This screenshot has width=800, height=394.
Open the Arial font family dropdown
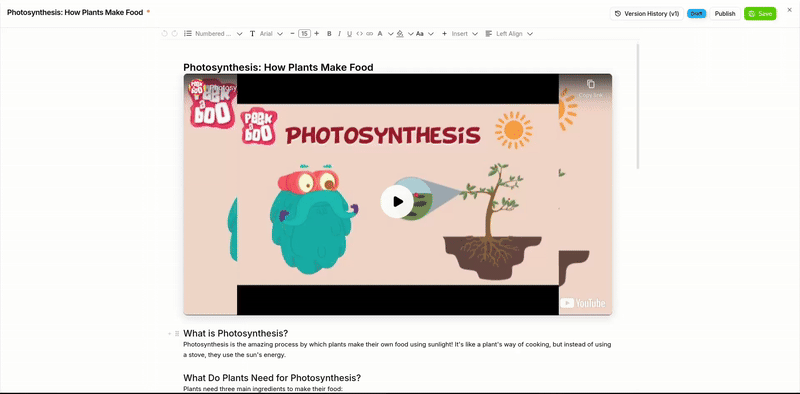point(266,34)
